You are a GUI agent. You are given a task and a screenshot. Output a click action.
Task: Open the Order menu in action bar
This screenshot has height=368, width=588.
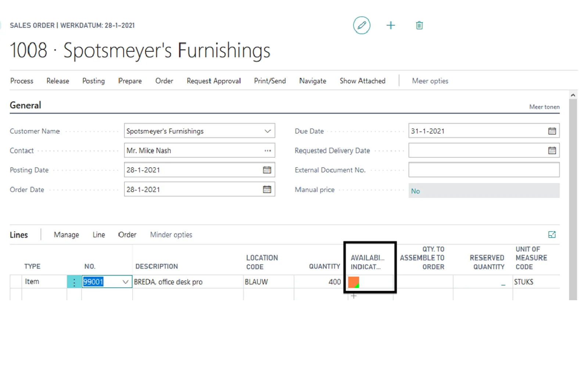[x=164, y=81]
